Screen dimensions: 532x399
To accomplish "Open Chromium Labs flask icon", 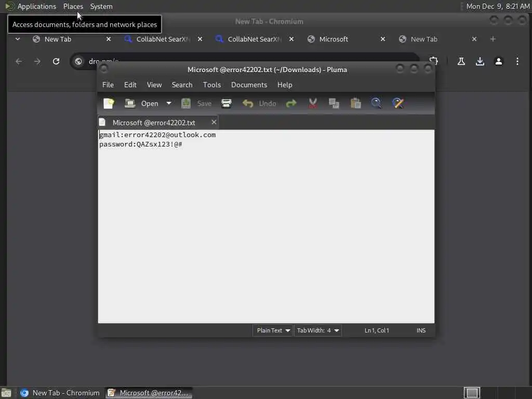I will pyautogui.click(x=461, y=61).
